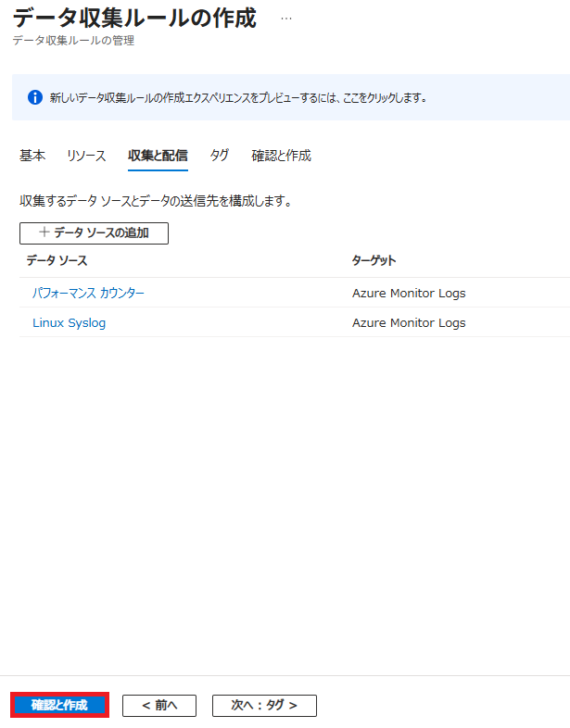Open the パフォーマンス カウンター data source
This screenshot has width=570, height=728.
pos(88,293)
